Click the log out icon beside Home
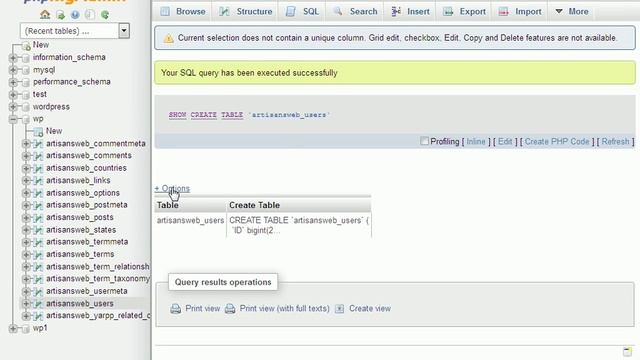The height and width of the screenshot is (360, 640). 60,15
